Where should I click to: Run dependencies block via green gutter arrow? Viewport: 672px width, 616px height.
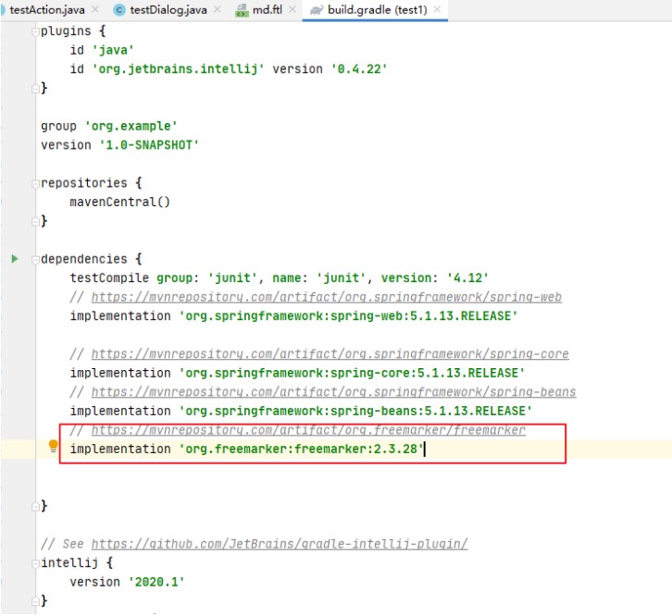coord(15,258)
